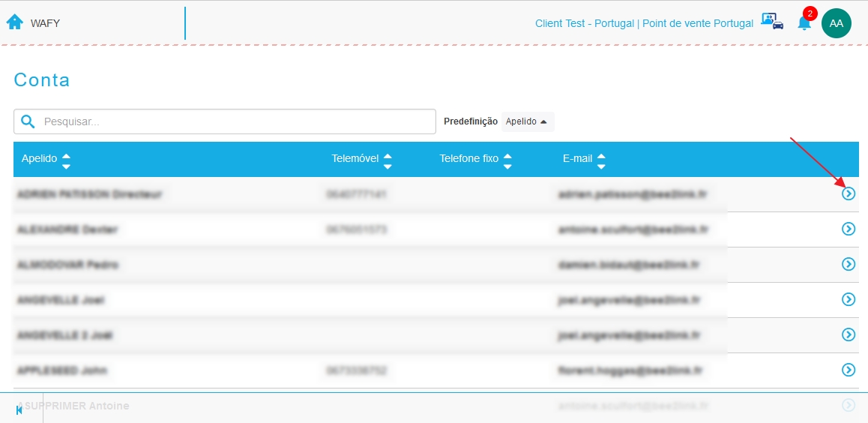Click adrien.patisson@bee2link.fr email cell
This screenshot has width=868, height=423.
point(634,194)
